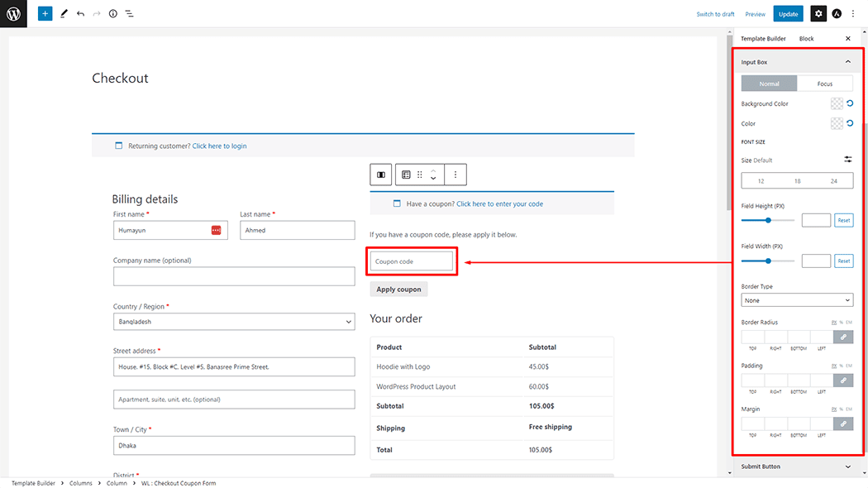Click the block options three-dot icon
Screen dimensions: 868x488
point(455,175)
